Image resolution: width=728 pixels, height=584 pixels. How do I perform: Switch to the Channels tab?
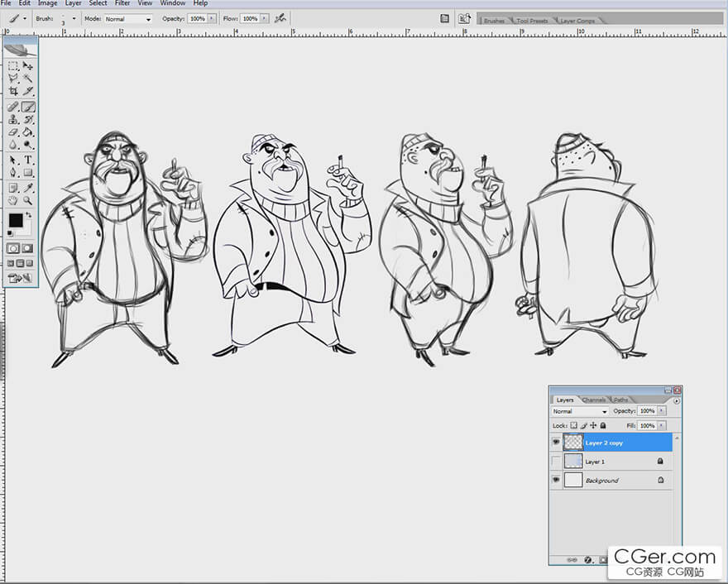[x=593, y=400]
